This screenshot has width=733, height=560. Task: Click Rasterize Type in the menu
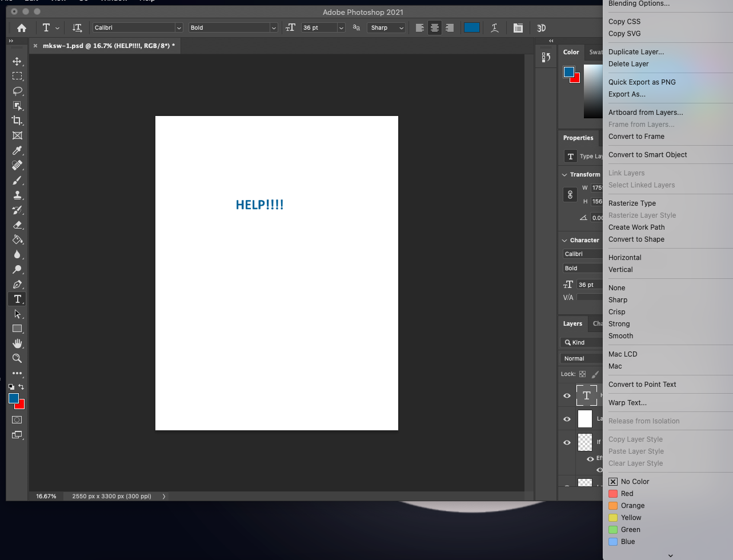(632, 203)
